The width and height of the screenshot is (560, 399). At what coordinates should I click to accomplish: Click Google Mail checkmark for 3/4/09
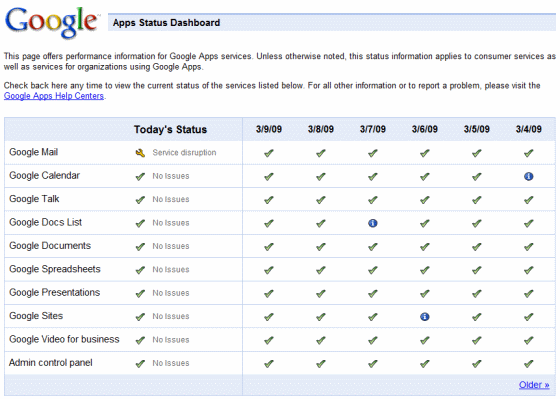[x=529, y=153]
